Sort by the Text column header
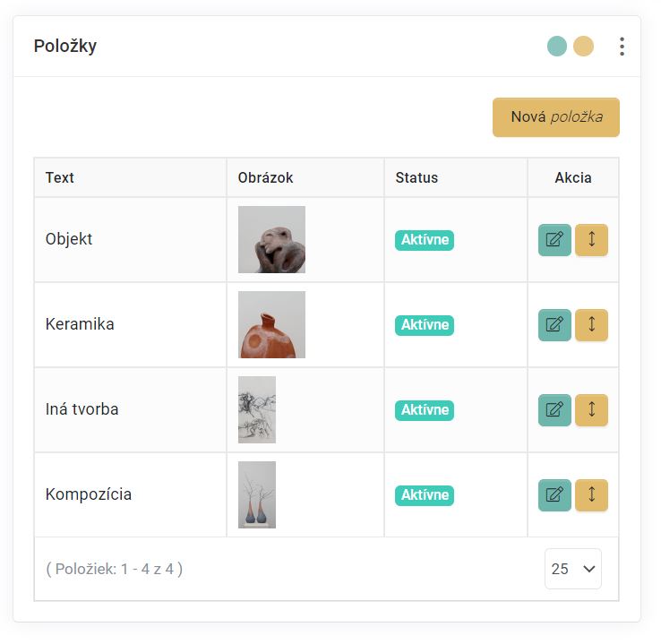Screen dimensions: 661x644 (60, 177)
